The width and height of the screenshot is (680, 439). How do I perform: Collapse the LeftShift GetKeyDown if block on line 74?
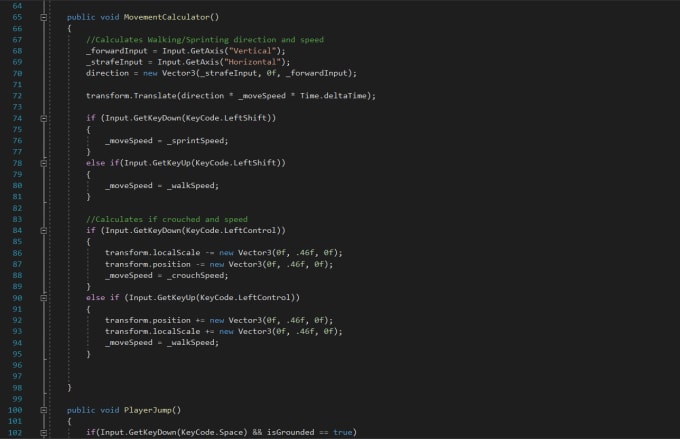pyautogui.click(x=44, y=118)
